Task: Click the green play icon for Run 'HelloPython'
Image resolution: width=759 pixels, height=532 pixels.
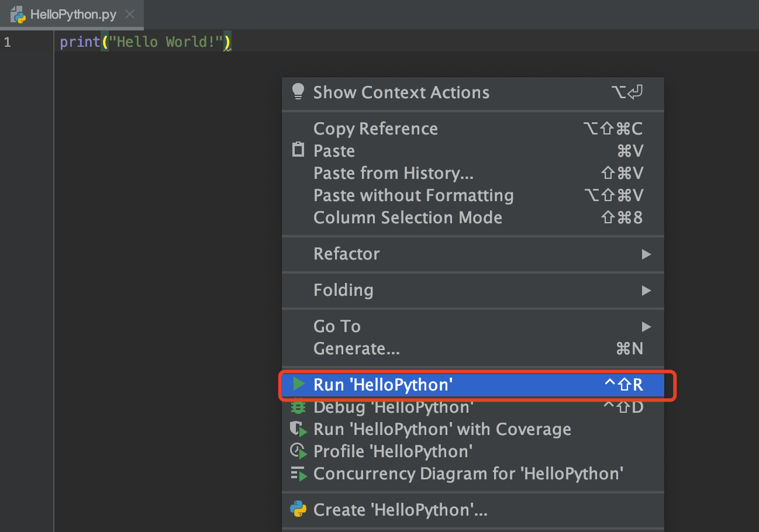Action: tap(299, 384)
